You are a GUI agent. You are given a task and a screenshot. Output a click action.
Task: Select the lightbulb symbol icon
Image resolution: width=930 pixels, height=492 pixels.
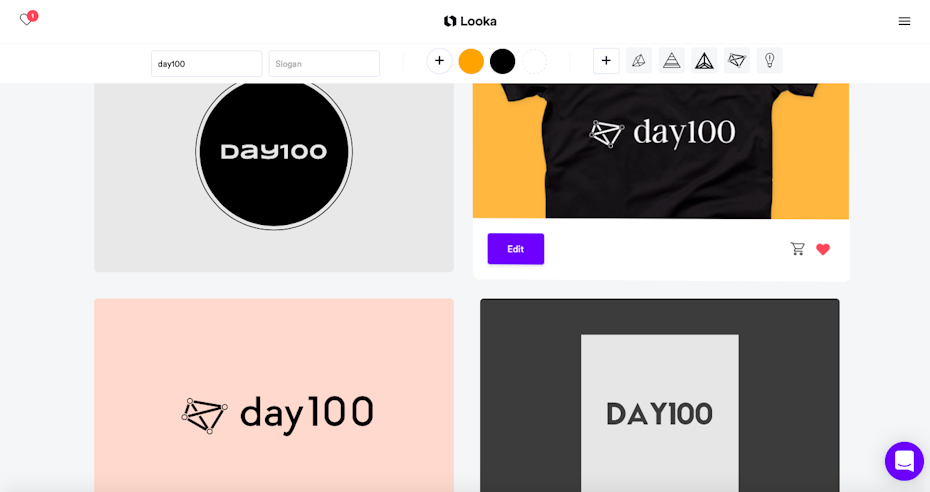point(769,60)
